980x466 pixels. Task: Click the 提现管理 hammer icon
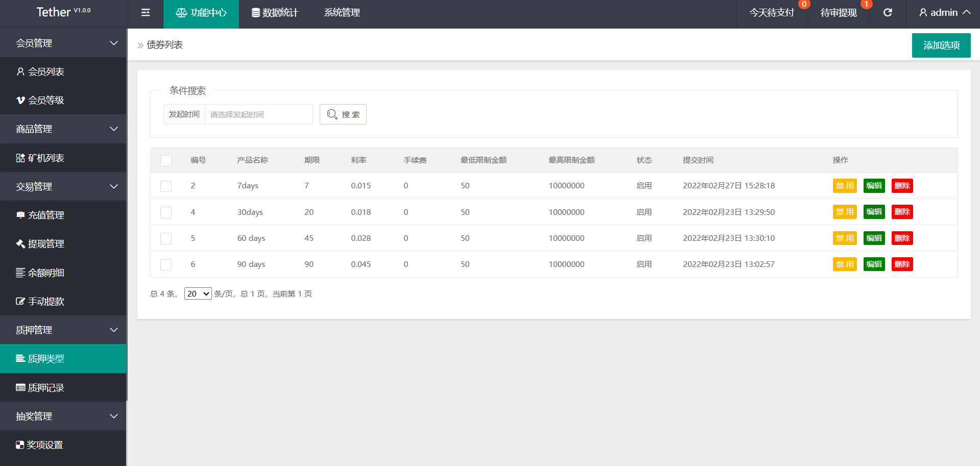tap(20, 244)
